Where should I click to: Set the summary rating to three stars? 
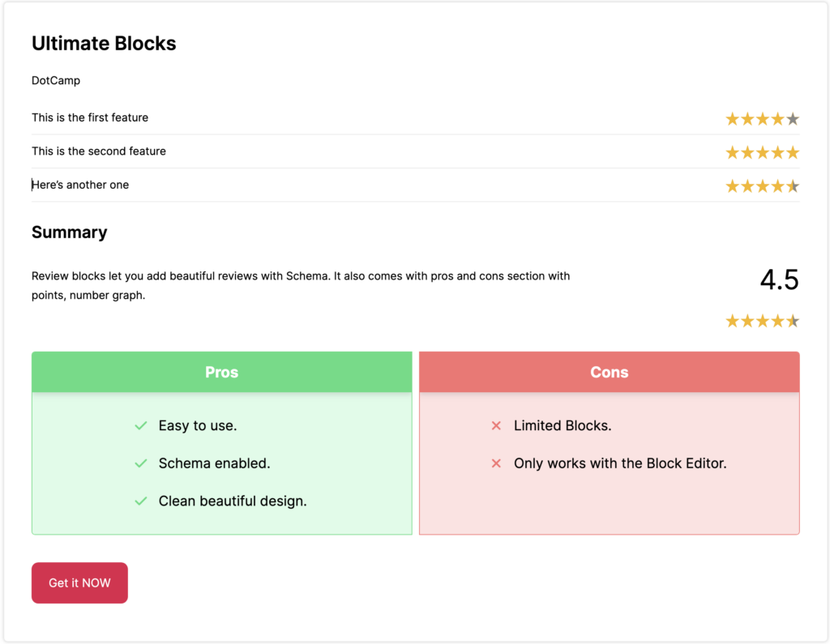(762, 320)
